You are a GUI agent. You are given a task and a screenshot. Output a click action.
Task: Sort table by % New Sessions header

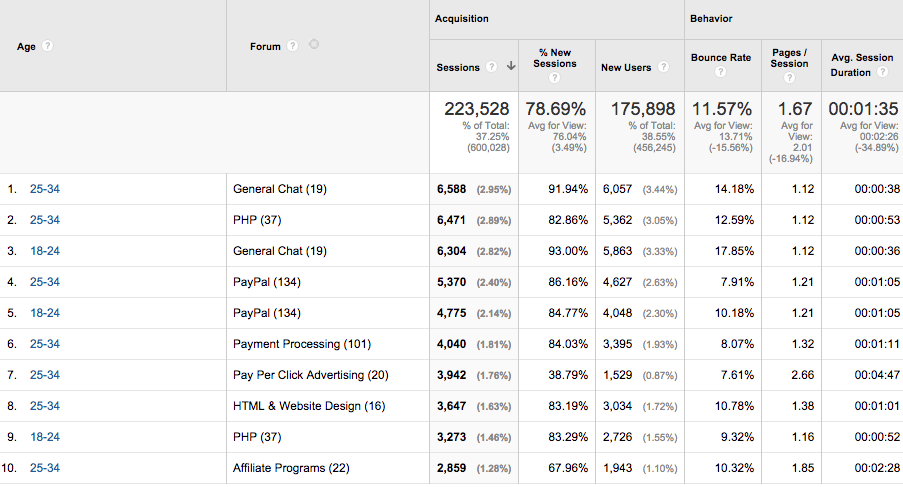pyautogui.click(x=554, y=58)
